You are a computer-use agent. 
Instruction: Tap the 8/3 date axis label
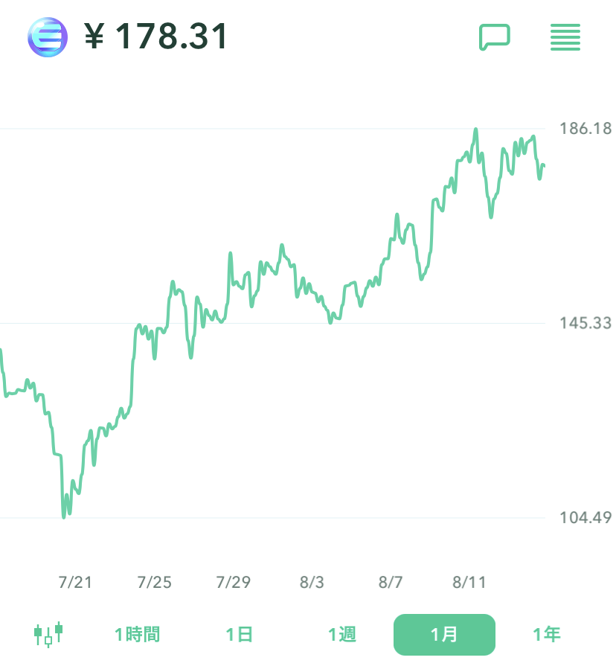[x=312, y=582]
